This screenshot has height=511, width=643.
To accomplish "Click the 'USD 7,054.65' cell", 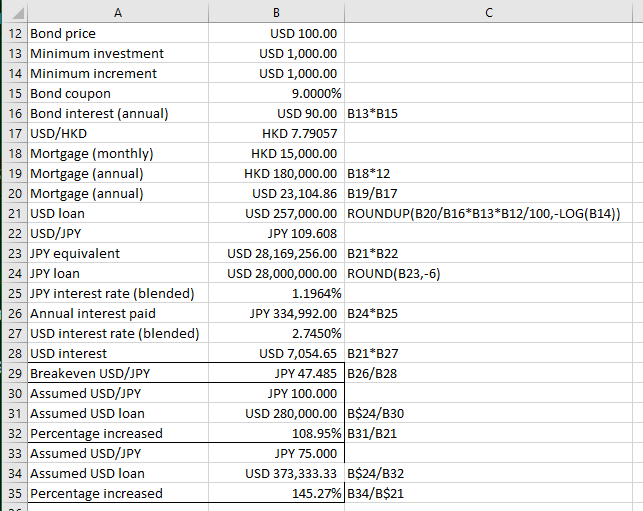I will click(276, 353).
